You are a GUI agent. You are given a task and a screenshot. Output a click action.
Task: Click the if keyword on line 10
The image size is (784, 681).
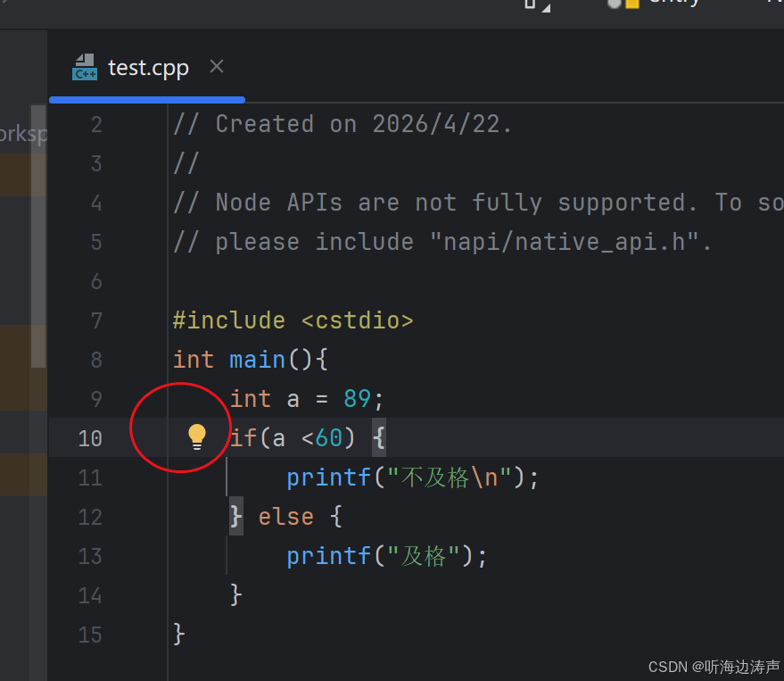[x=243, y=438]
